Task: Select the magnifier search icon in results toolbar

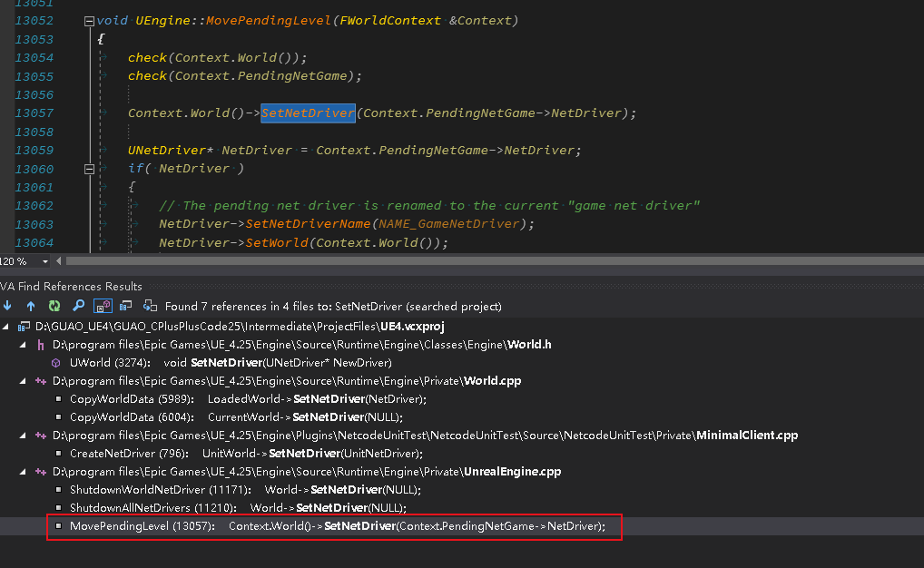Action: point(78,306)
